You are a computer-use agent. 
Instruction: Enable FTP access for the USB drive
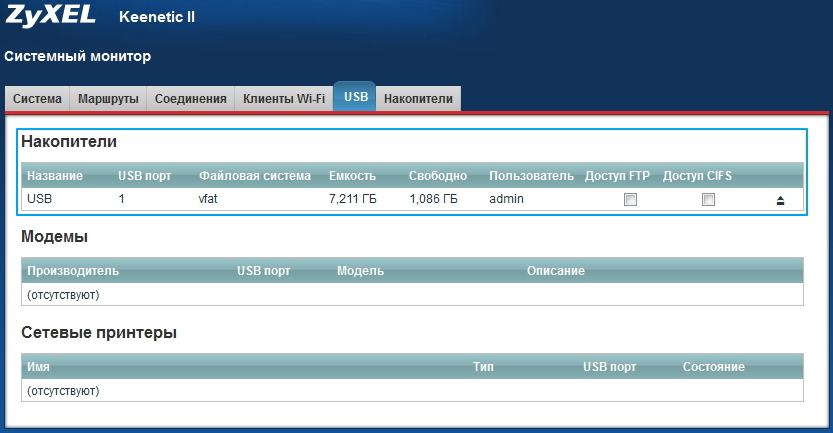tap(630, 200)
